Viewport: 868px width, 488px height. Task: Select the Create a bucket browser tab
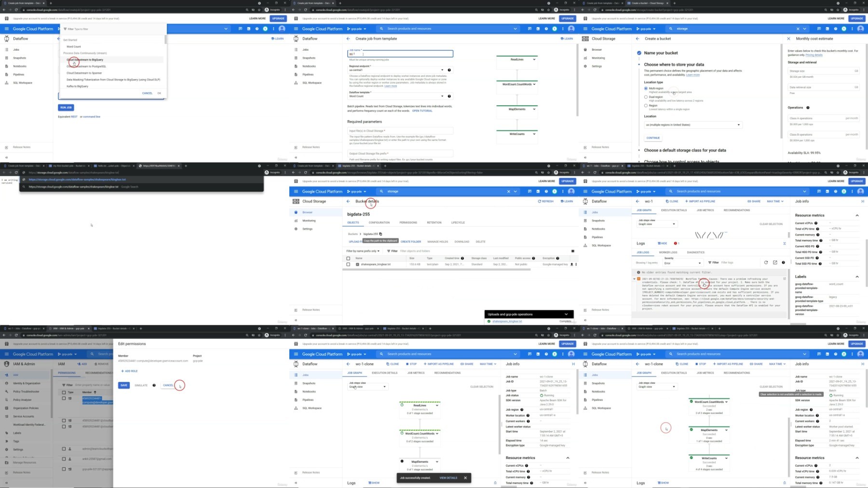(648, 3)
